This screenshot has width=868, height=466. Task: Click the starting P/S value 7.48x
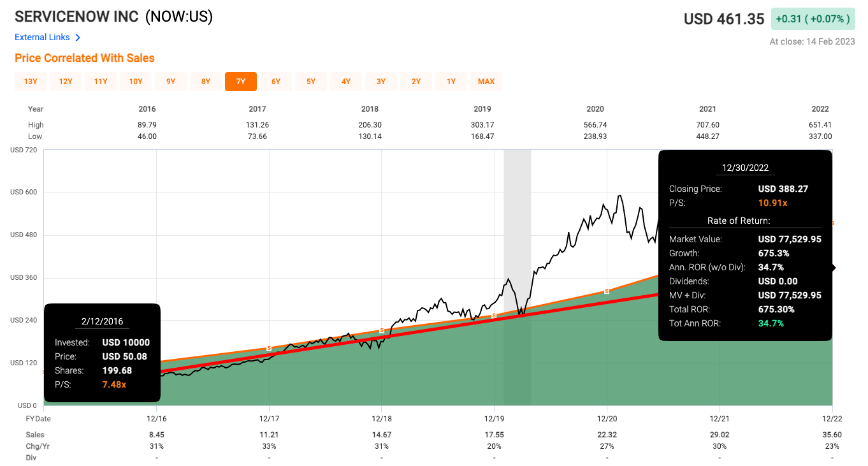point(114,384)
